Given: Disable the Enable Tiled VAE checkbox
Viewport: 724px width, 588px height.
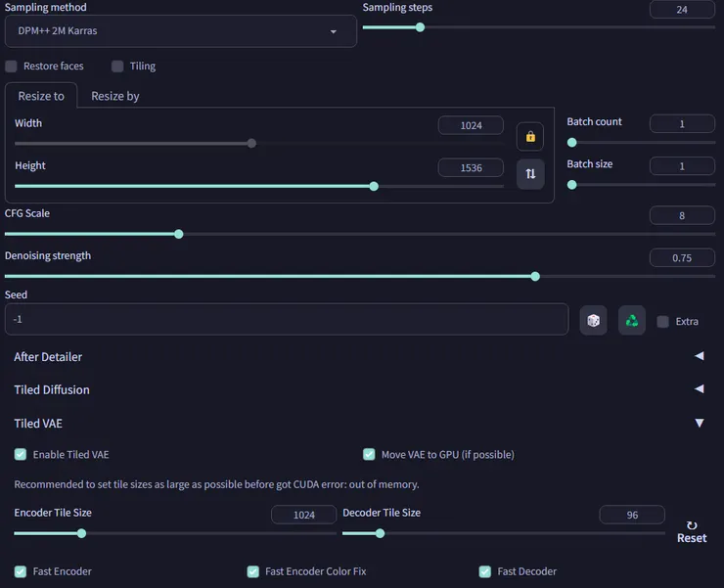Looking at the screenshot, I should pos(21,455).
